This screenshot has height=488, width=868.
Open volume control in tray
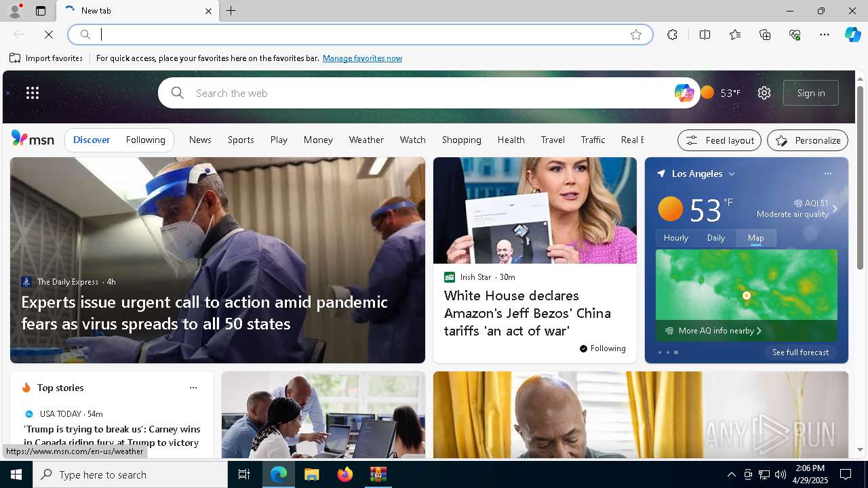(780, 474)
